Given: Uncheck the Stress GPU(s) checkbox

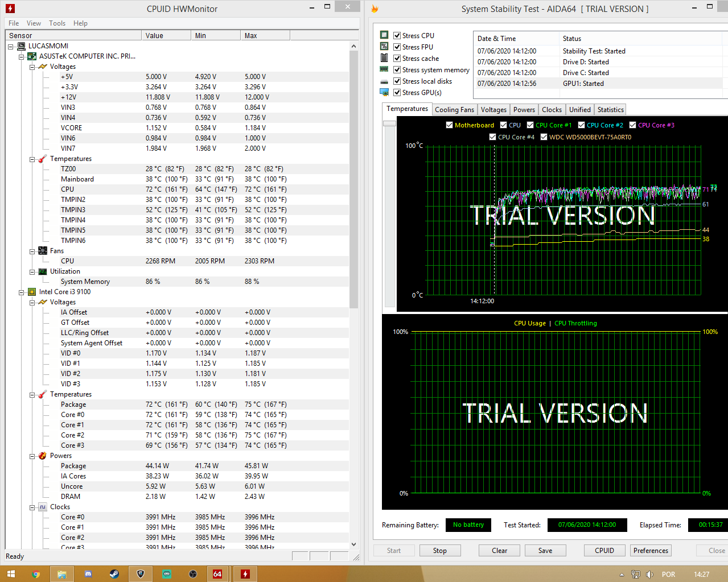Looking at the screenshot, I should tap(397, 92).
